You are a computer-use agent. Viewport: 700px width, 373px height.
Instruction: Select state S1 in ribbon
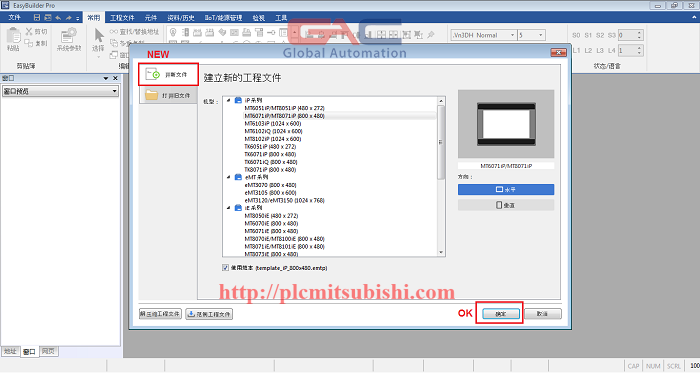(588, 35)
